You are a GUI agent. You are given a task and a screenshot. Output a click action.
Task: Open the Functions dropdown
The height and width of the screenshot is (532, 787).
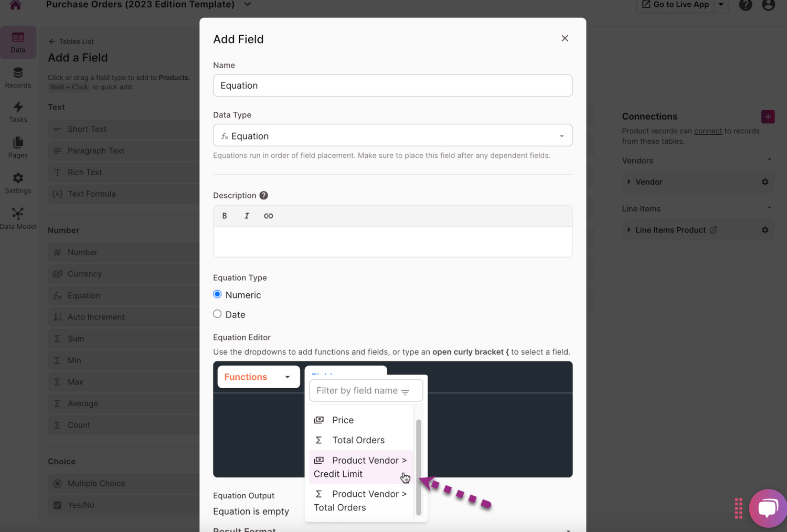coord(258,377)
